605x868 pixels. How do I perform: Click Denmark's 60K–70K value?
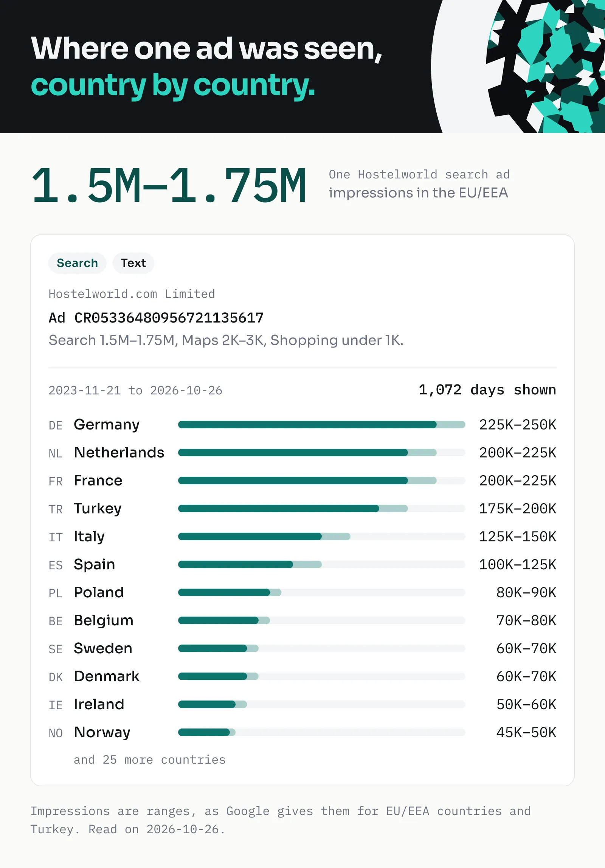point(526,677)
